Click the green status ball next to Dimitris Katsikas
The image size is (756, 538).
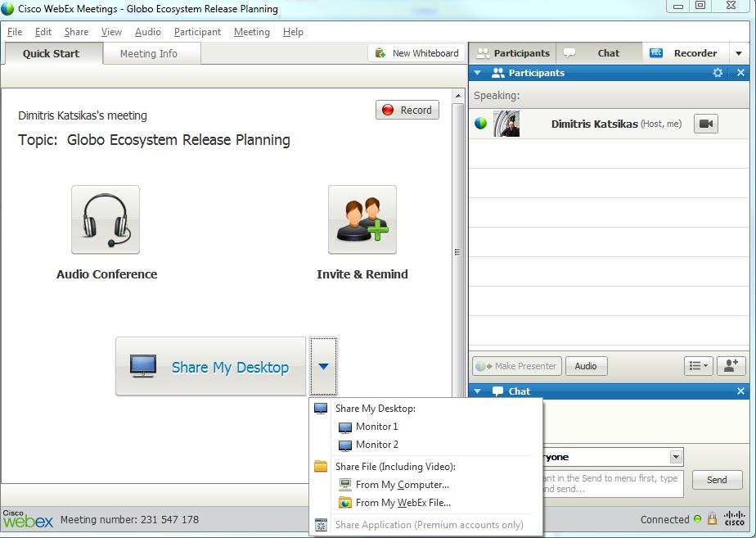481,124
